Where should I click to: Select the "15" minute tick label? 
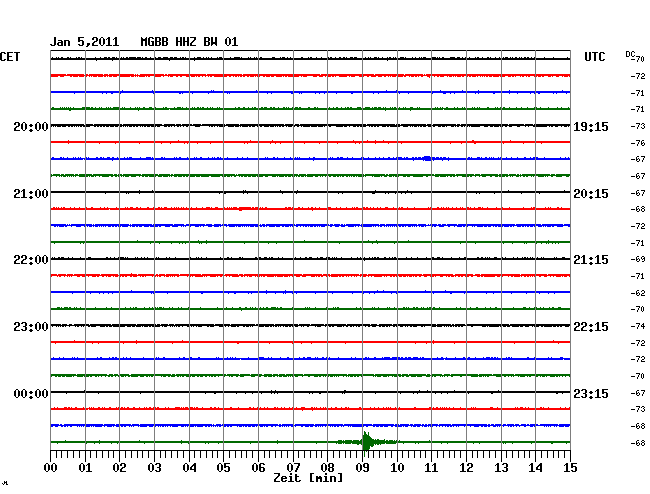(x=570, y=467)
